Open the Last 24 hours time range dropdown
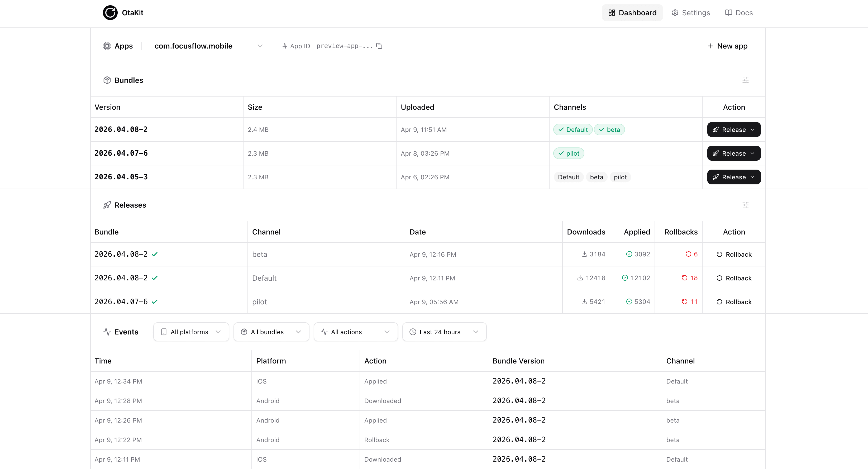Screen dimensions: 868x469 coord(444,332)
